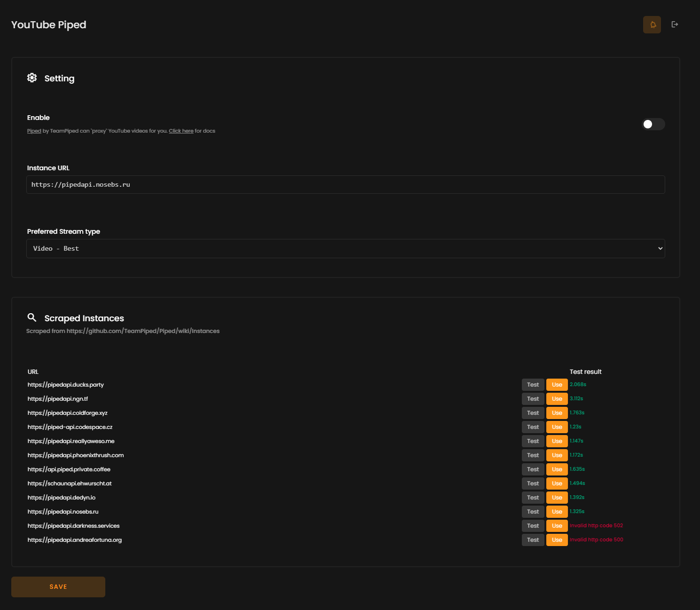Viewport: 700px width, 610px height.
Task: Click the https://schaunapi.ehwurscht.at URL text
Action: point(70,483)
